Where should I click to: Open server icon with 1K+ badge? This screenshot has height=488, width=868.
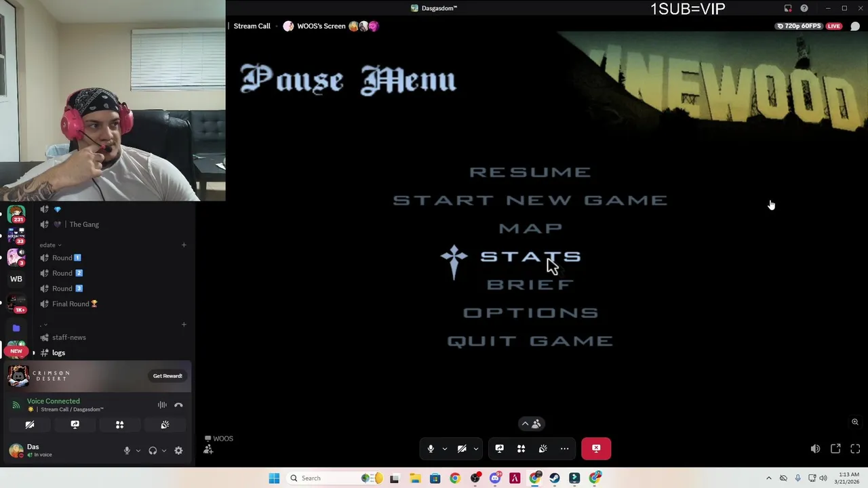pos(16,302)
